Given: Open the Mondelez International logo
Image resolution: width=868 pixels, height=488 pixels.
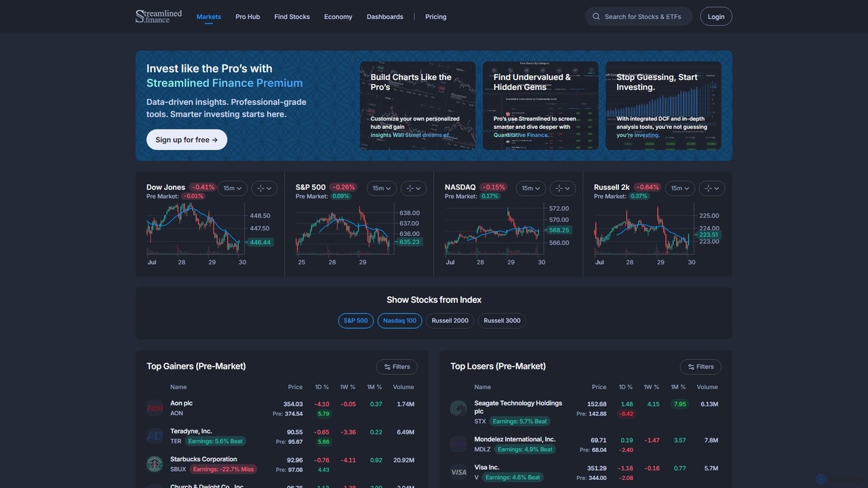Looking at the screenshot, I should point(458,444).
